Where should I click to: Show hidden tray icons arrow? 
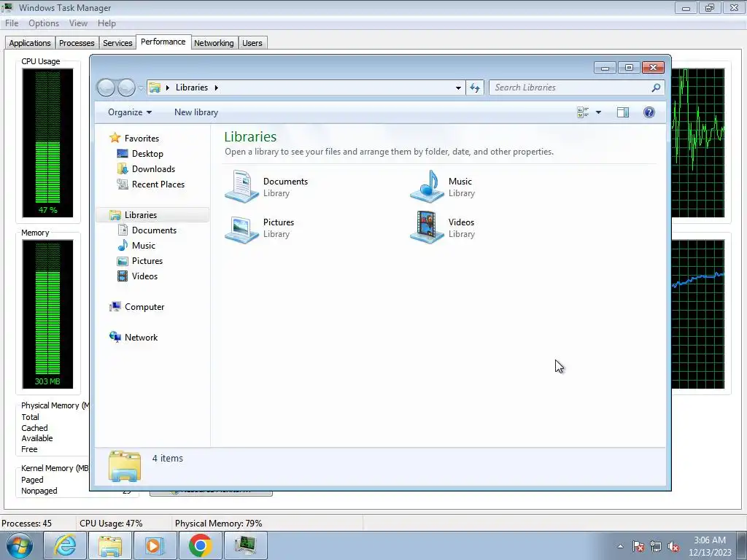(620, 546)
